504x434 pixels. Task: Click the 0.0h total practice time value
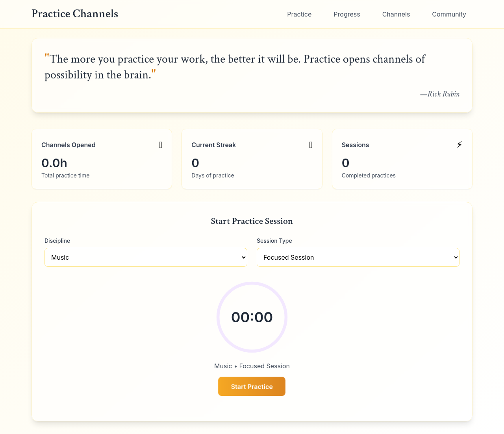(54, 163)
